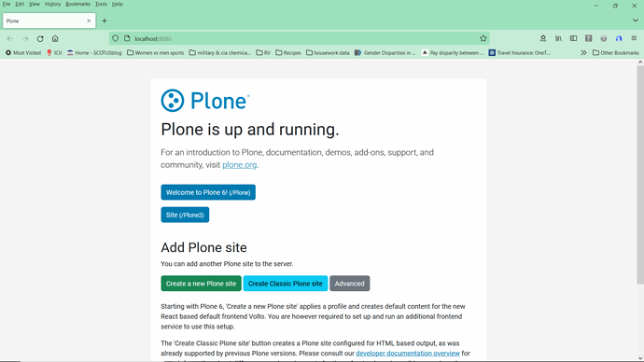The width and height of the screenshot is (644, 362).
Task: Open the list all tabs dropdown arrow
Action: (x=635, y=21)
